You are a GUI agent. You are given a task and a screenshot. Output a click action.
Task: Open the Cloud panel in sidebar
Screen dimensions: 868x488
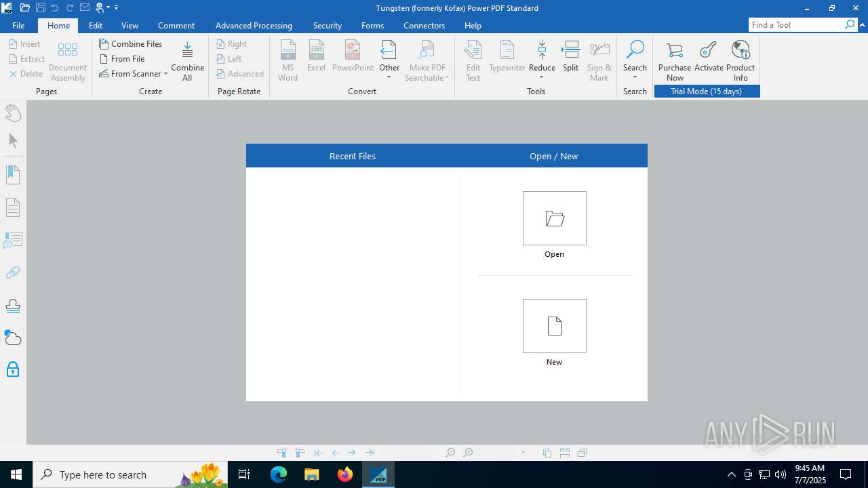(13, 338)
